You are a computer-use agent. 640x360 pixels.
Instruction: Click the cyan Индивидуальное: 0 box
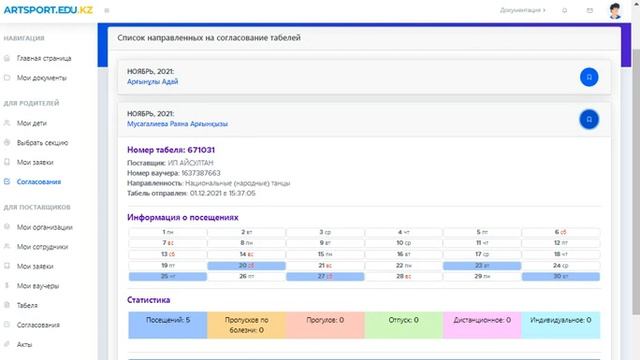point(561,325)
